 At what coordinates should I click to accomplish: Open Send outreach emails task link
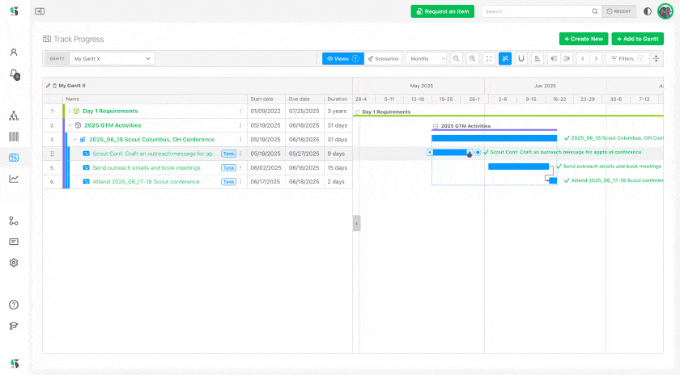tap(147, 168)
